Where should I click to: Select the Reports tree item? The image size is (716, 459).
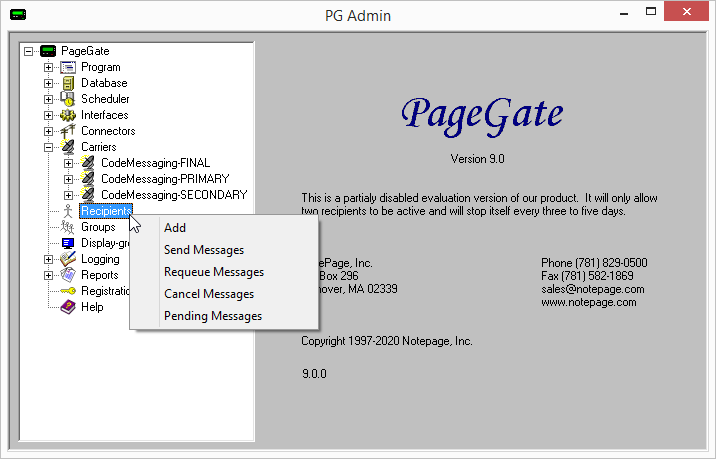coord(100,275)
